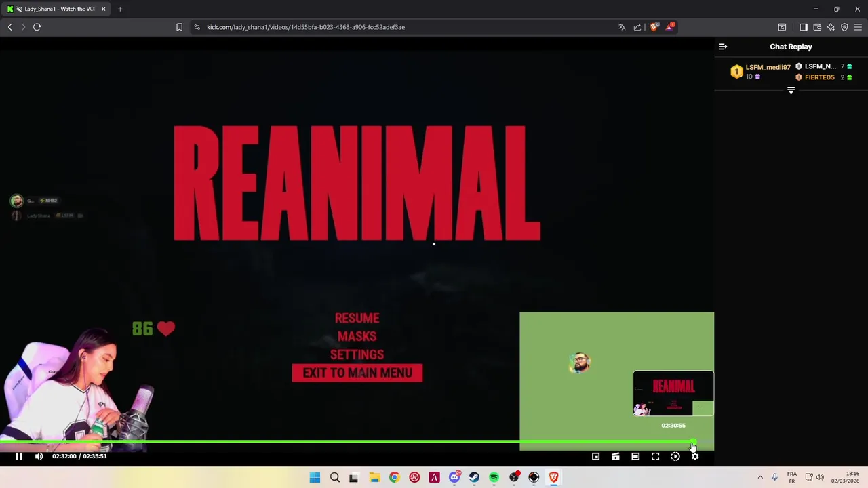Open Brave VPN shield icon

tap(844, 27)
